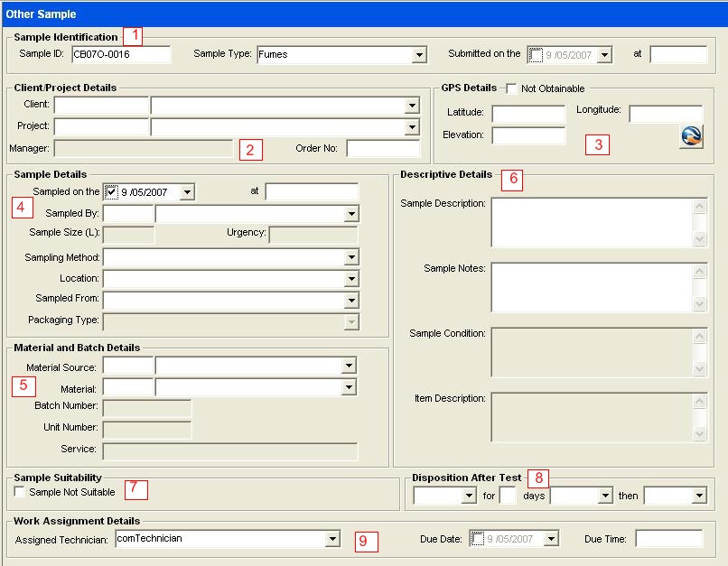Click the Due Time input field
Image resolution: width=728 pixels, height=566 pixels.
pos(667,539)
